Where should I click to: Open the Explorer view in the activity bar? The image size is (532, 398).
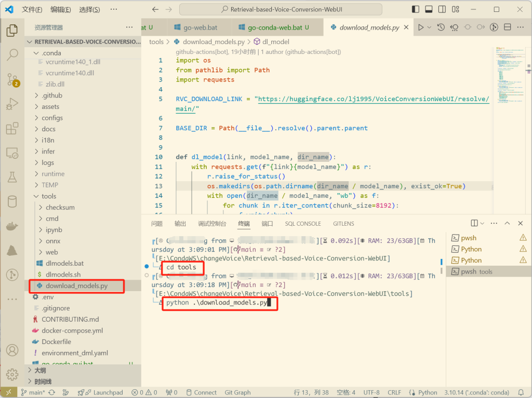pos(12,31)
